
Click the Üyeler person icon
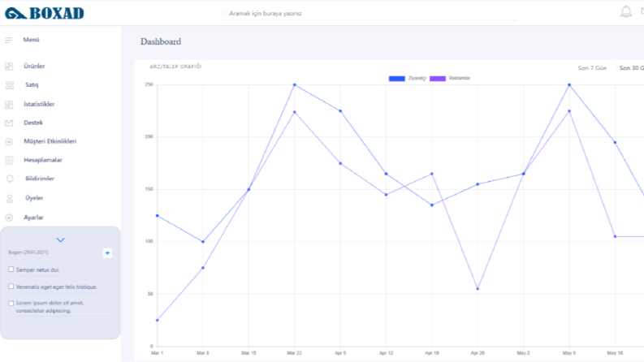(10, 199)
